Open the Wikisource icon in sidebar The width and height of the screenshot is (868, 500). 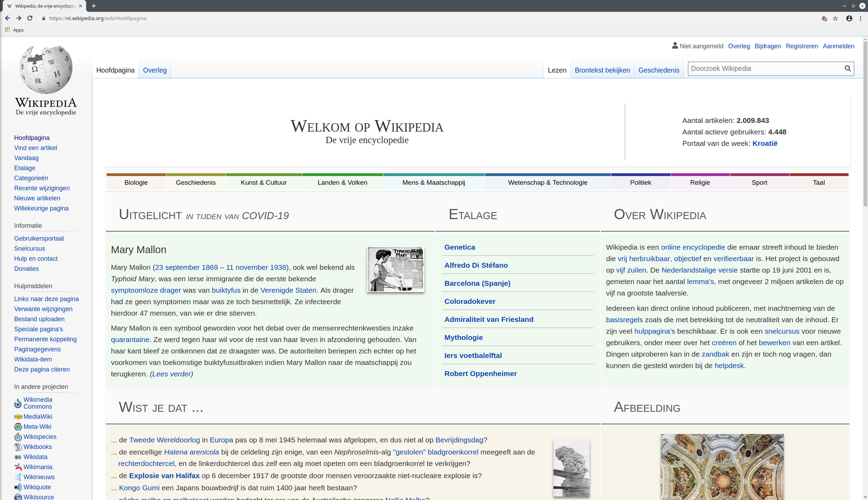tap(18, 497)
